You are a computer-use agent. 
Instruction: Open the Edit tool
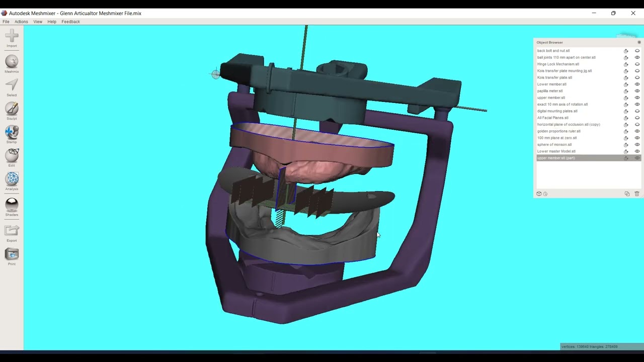pos(12,158)
